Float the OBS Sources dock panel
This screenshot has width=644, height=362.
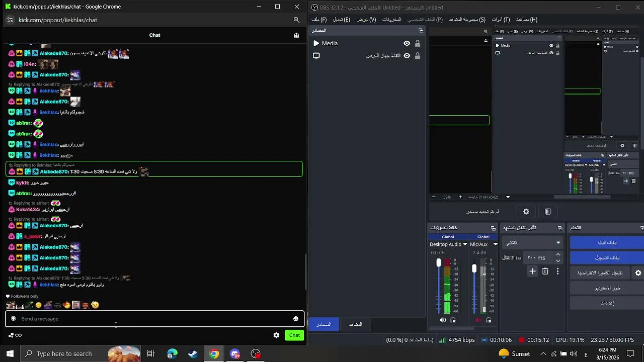tap(421, 31)
